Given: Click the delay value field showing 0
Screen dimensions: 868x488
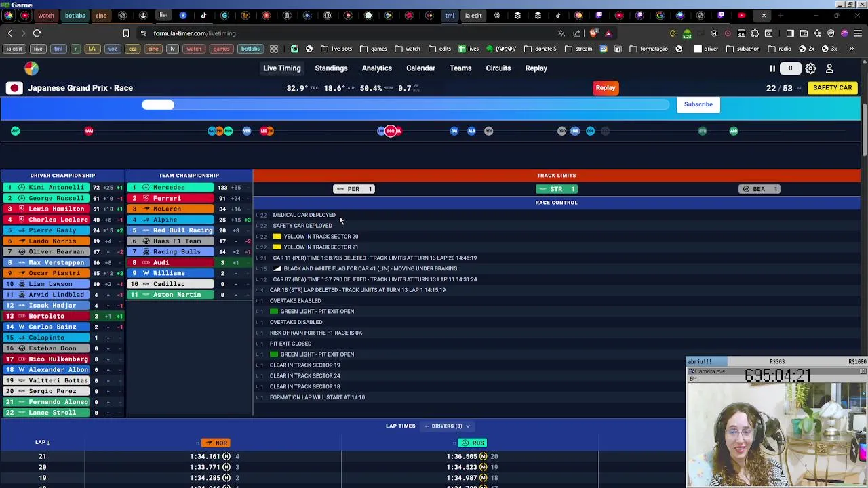Looking at the screenshot, I should [790, 68].
